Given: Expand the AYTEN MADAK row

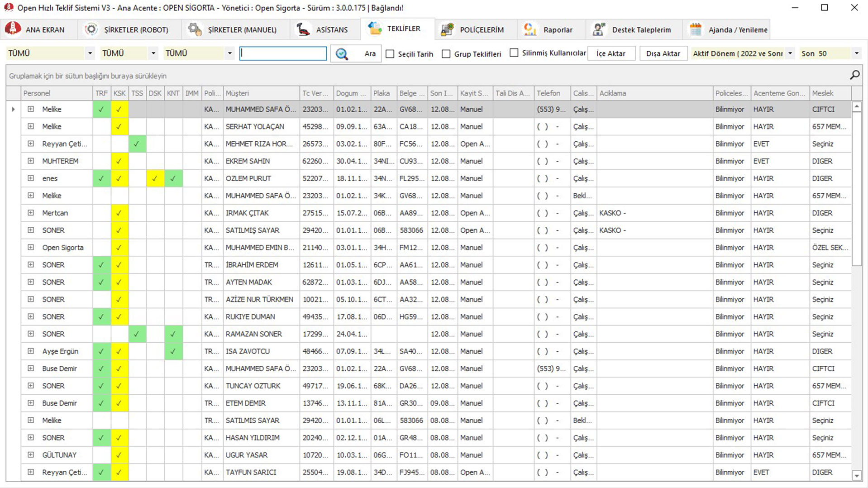Looking at the screenshot, I should pyautogui.click(x=31, y=282).
